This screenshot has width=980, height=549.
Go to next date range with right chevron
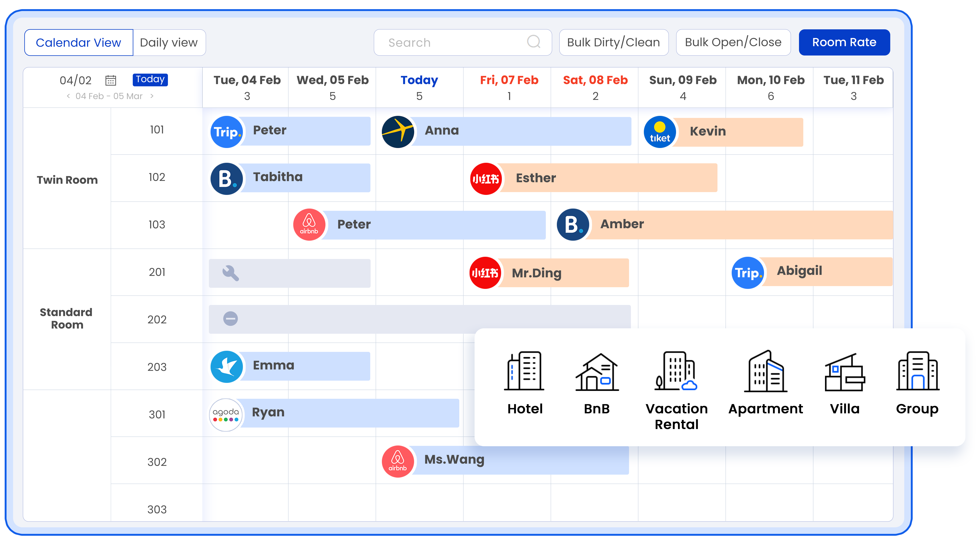(152, 96)
